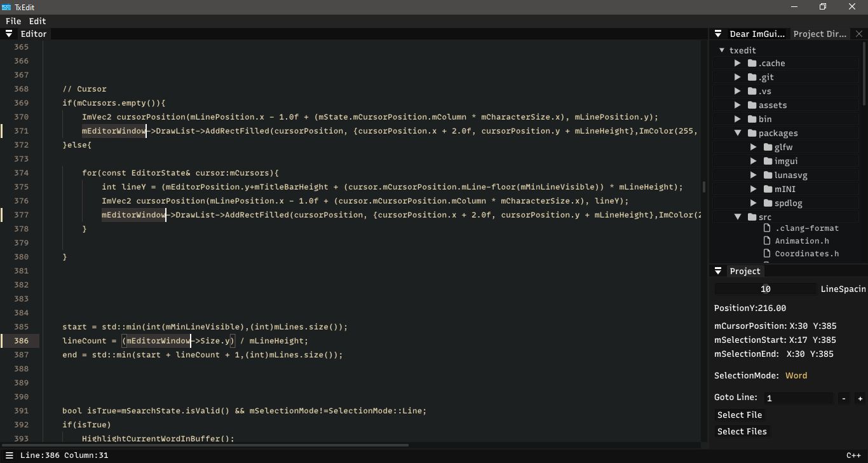The width and height of the screenshot is (868, 463).
Task: Open the Project panel dropdown triangle
Action: [x=718, y=271]
